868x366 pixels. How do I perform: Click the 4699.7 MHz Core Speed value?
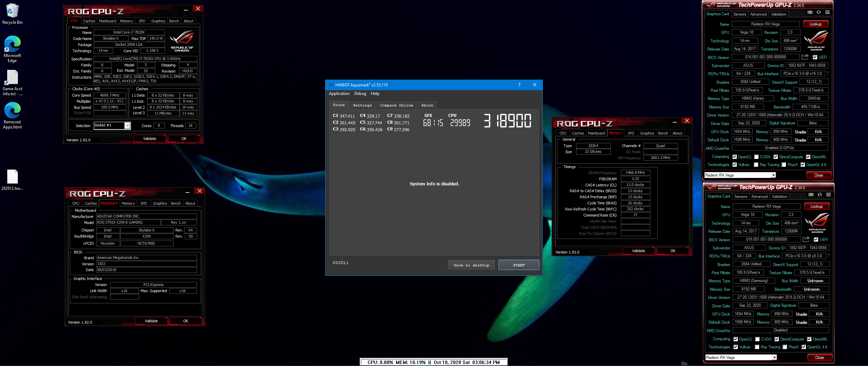click(x=110, y=95)
